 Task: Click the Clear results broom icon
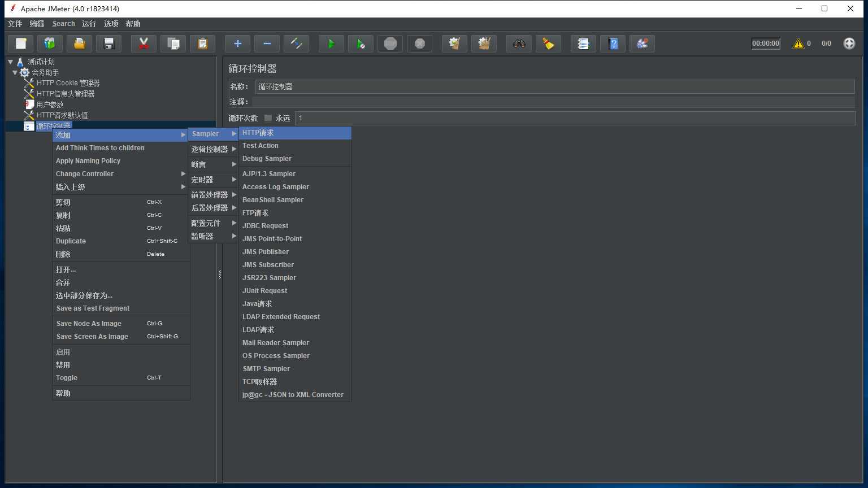coord(454,43)
